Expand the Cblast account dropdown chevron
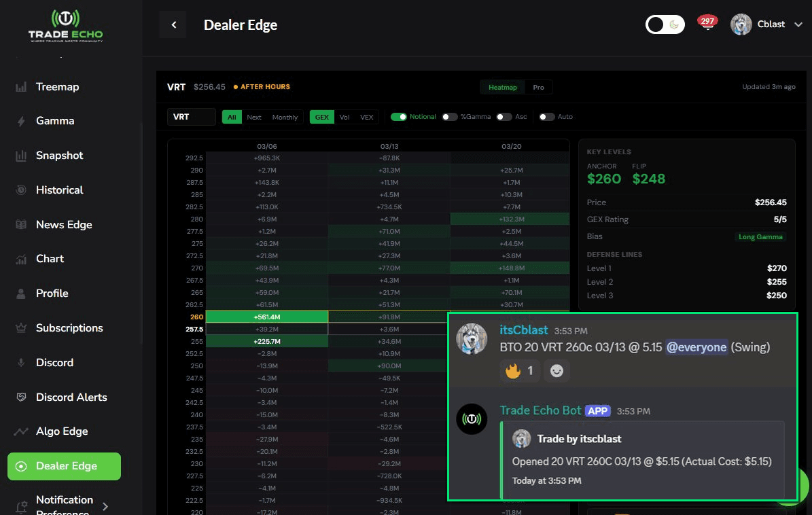Viewport: 812px width, 515px height. click(798, 24)
